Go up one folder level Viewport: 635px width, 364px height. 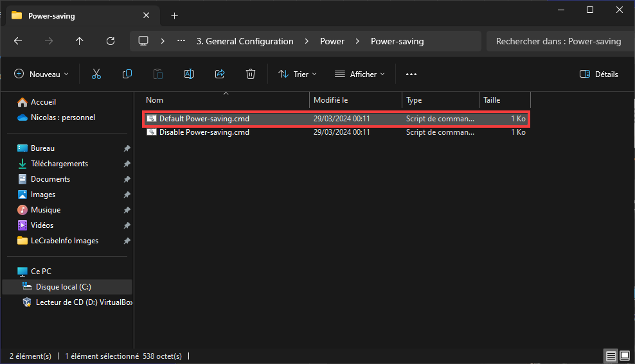[80, 41]
